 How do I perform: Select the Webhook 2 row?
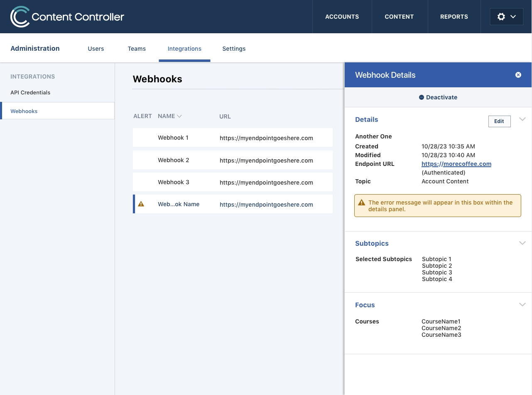pyautogui.click(x=233, y=160)
